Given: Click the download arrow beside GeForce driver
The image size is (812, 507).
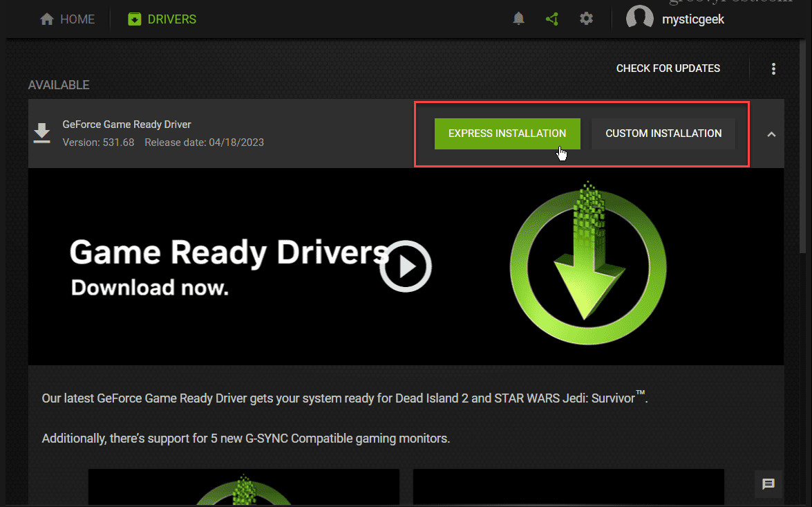Looking at the screenshot, I should (x=41, y=133).
